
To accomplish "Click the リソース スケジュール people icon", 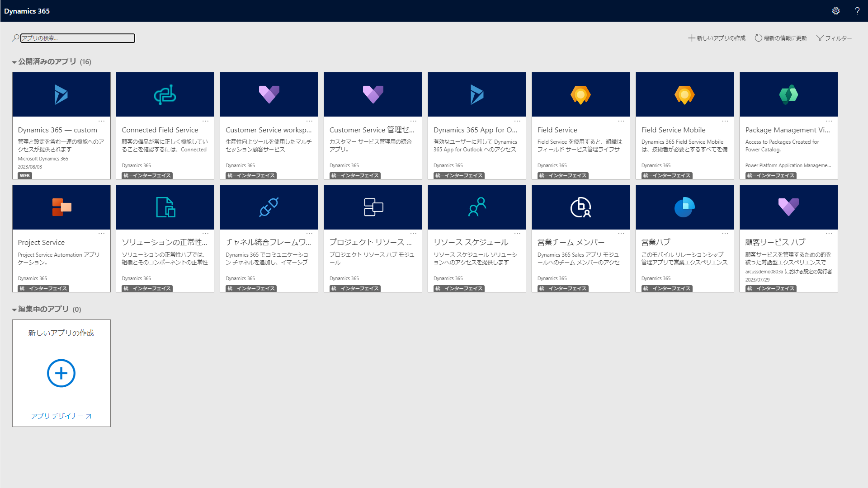I will (x=477, y=207).
